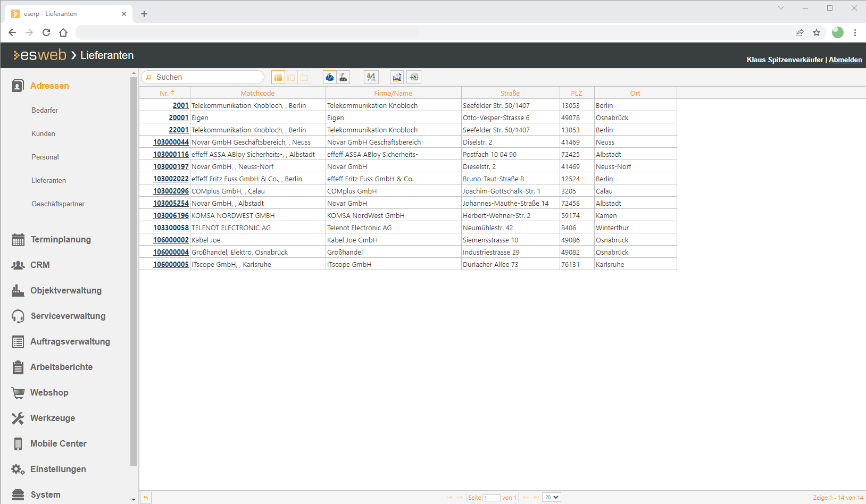Sort by the Firma/Name column header
Image resolution: width=866 pixels, height=504 pixels.
393,93
